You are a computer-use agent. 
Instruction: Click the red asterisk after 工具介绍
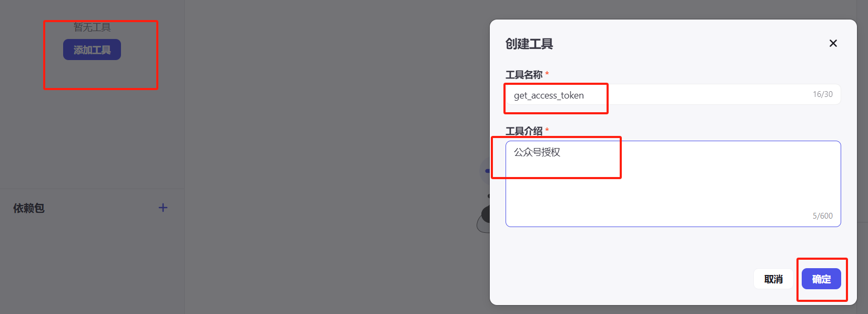547,130
